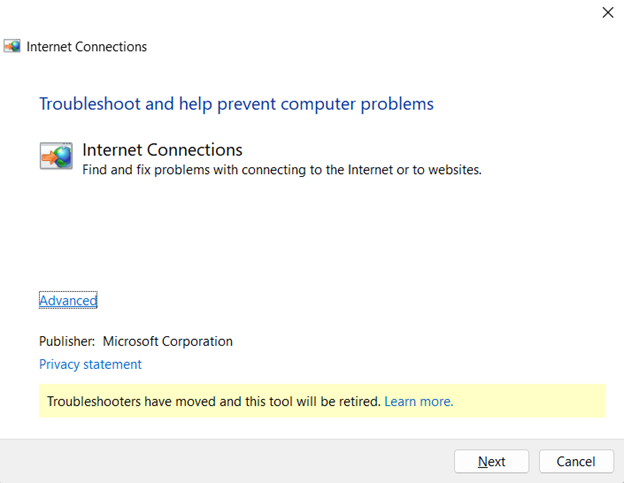Image resolution: width=624 pixels, height=483 pixels.
Task: Close the troubleshooter window
Action: 607,13
